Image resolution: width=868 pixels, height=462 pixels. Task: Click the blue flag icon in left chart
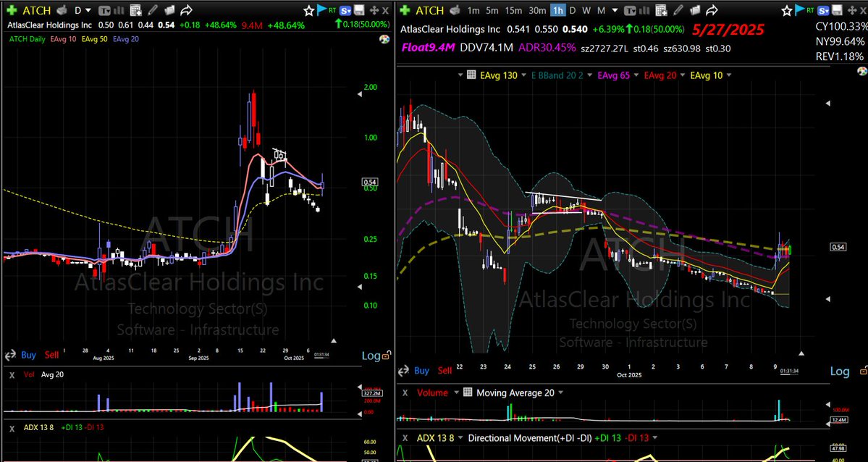click(321, 10)
